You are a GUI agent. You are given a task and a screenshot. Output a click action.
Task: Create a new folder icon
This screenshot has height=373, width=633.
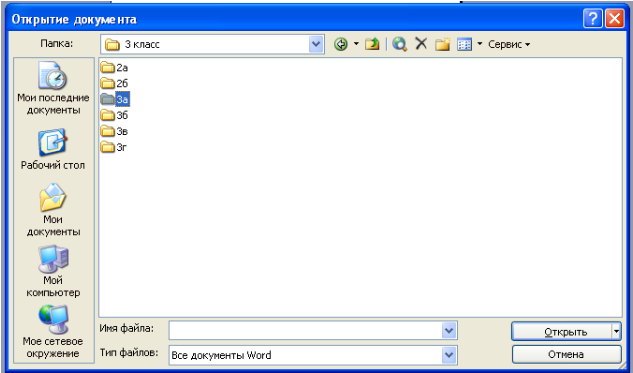point(442,44)
